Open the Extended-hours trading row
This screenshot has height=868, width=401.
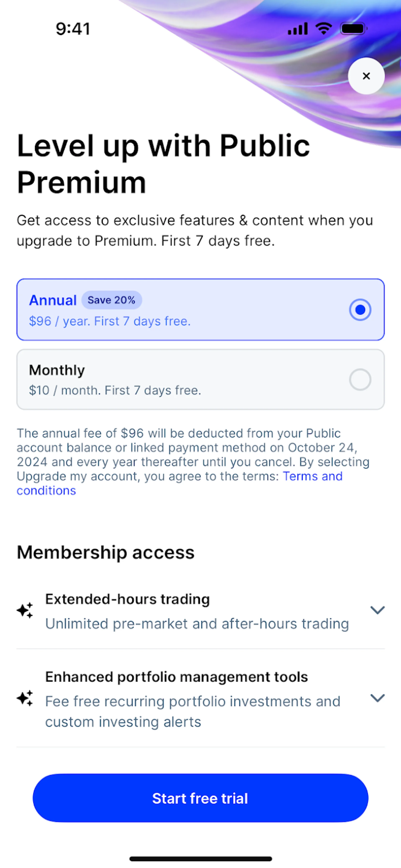200,611
